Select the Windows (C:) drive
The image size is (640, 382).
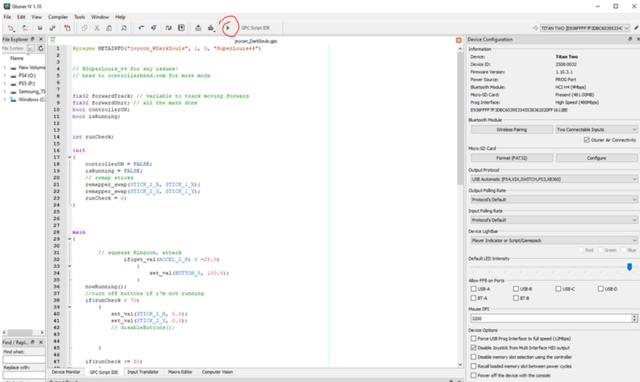click(x=32, y=99)
